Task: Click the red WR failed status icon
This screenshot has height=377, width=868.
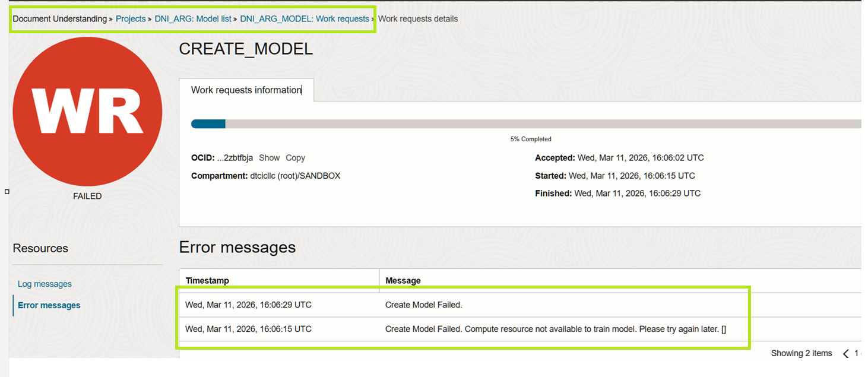Action: [87, 110]
